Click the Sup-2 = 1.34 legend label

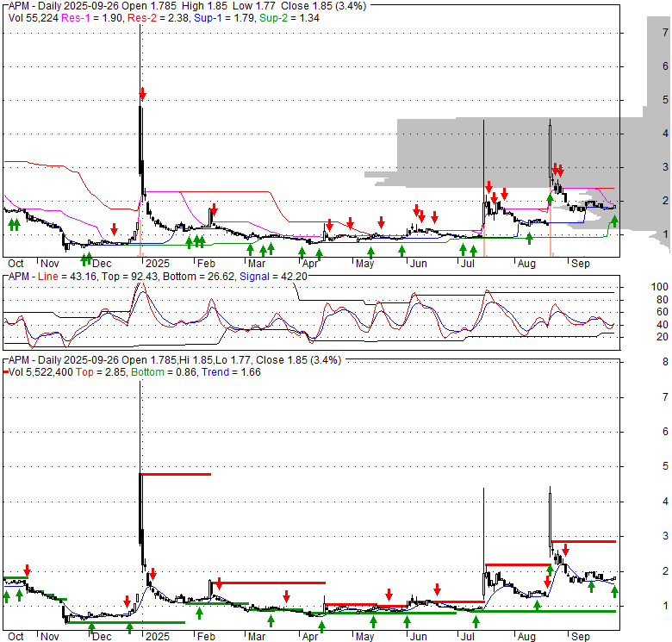coord(289,18)
